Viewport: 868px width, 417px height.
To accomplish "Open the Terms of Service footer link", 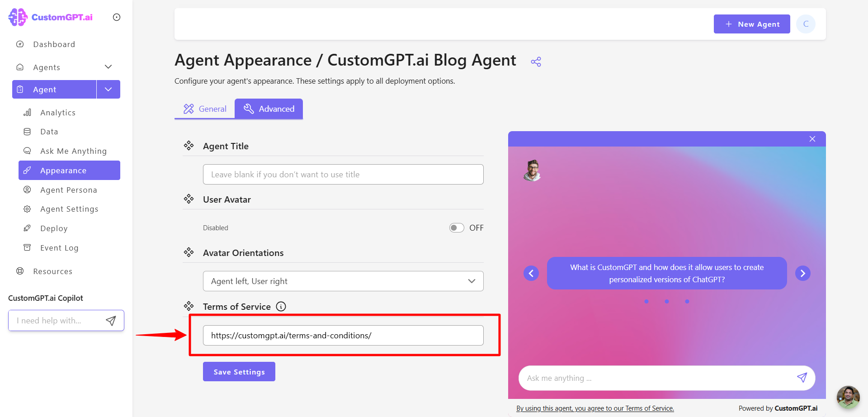I will (595, 408).
